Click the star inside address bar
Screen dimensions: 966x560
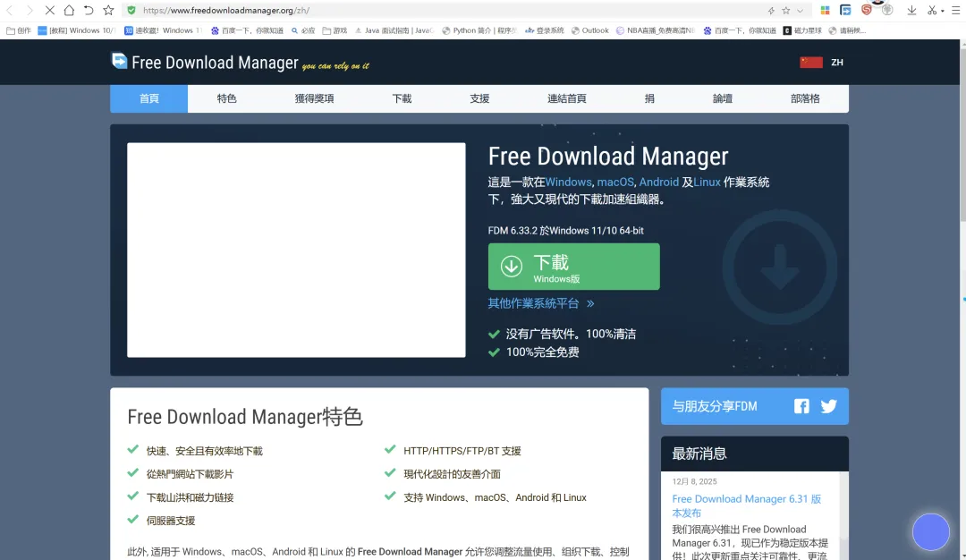(786, 11)
